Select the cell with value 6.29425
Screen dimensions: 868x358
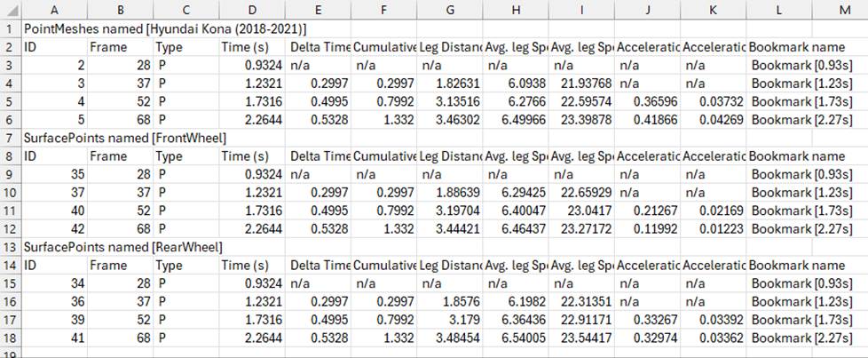coord(516,192)
